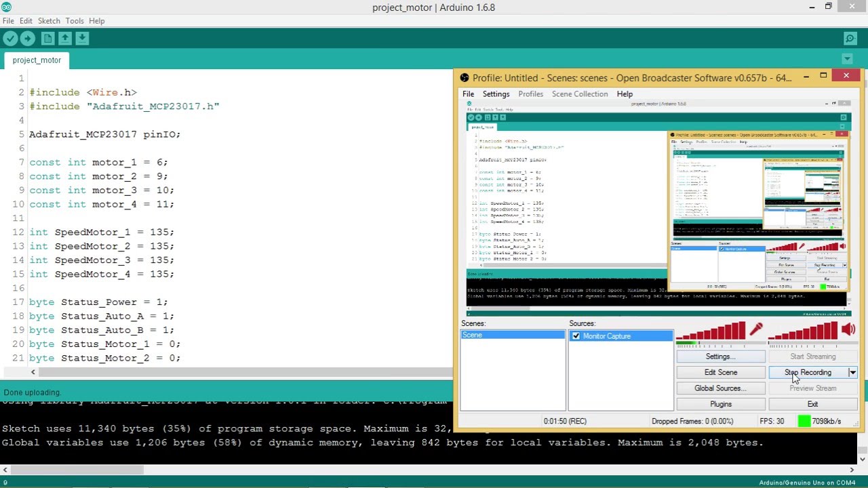Click the Verify sketch checkmark icon

point(10,39)
